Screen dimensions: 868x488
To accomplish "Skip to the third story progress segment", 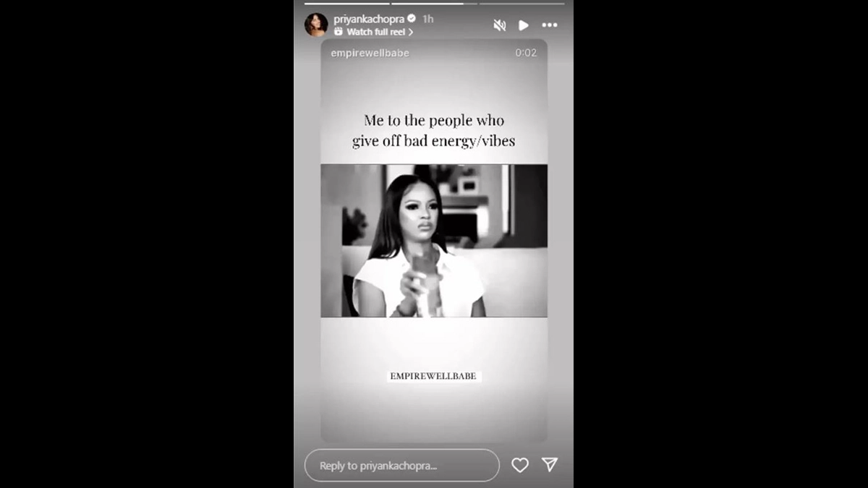I will (522, 4).
